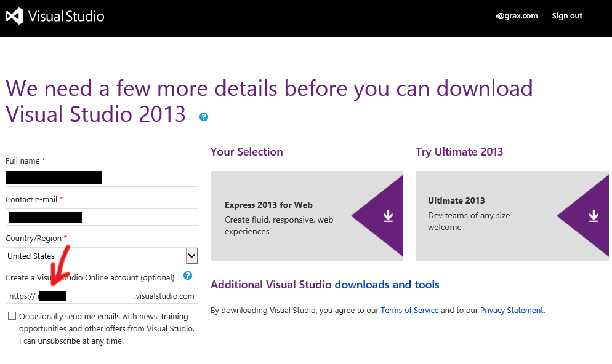This screenshot has width=612, height=364.
Task: Focus the Contact e-mail input field
Action: tap(102, 217)
